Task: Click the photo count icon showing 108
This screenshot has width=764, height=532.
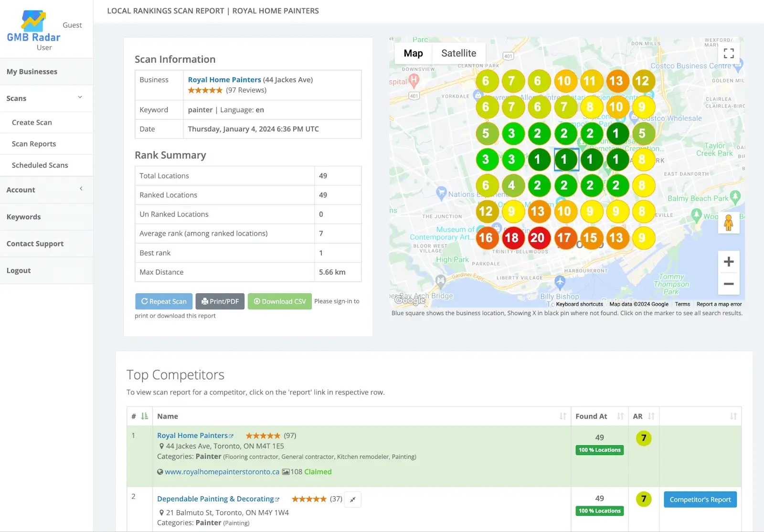Action: pyautogui.click(x=286, y=472)
